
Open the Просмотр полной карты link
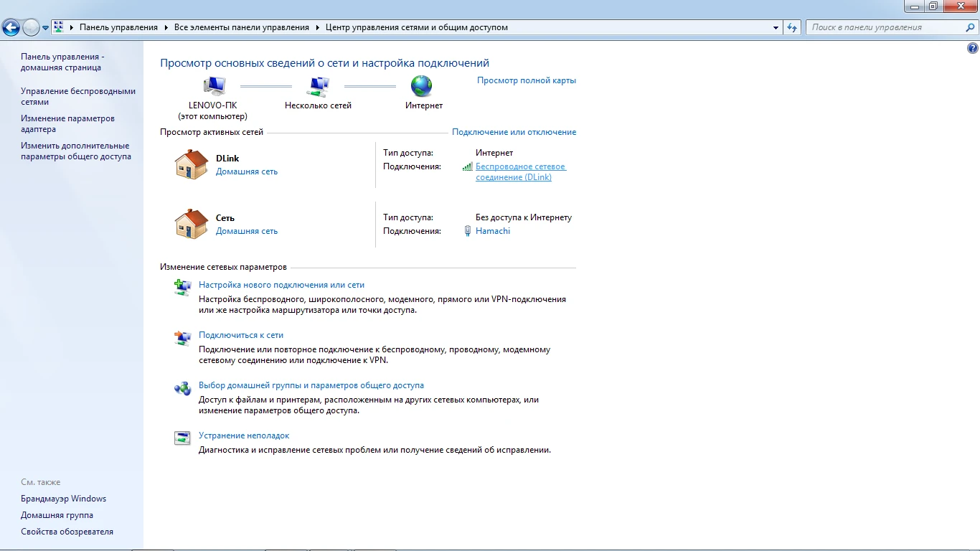526,80
